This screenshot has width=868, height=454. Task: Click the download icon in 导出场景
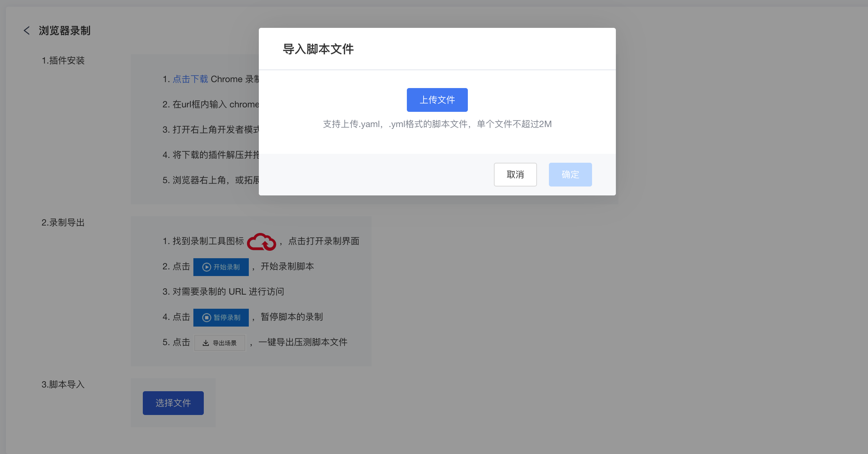point(206,343)
